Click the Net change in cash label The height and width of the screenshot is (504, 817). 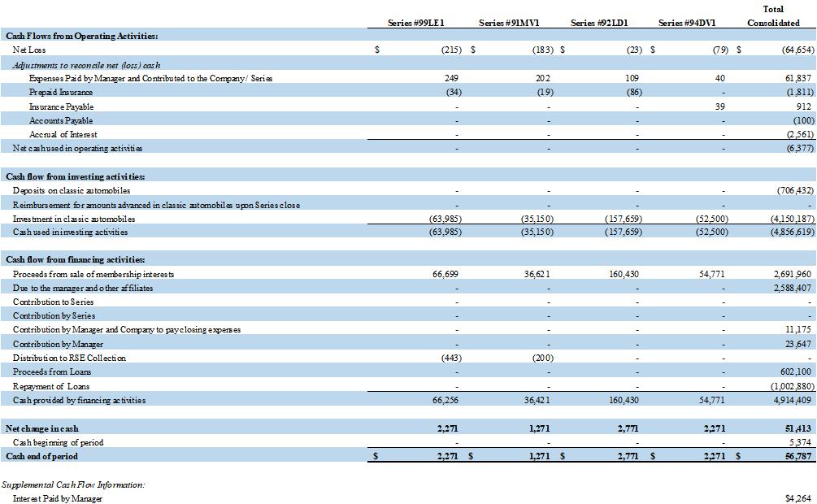[42, 428]
